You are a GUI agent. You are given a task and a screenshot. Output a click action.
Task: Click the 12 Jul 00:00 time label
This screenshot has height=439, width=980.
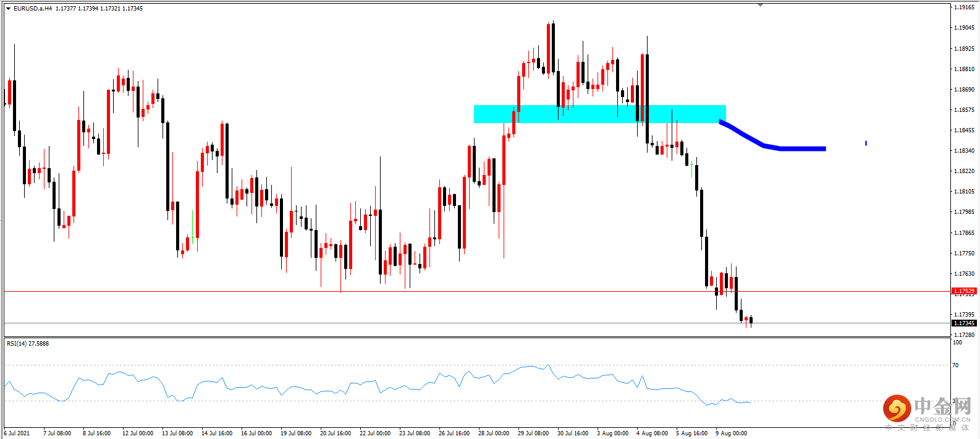(138, 433)
